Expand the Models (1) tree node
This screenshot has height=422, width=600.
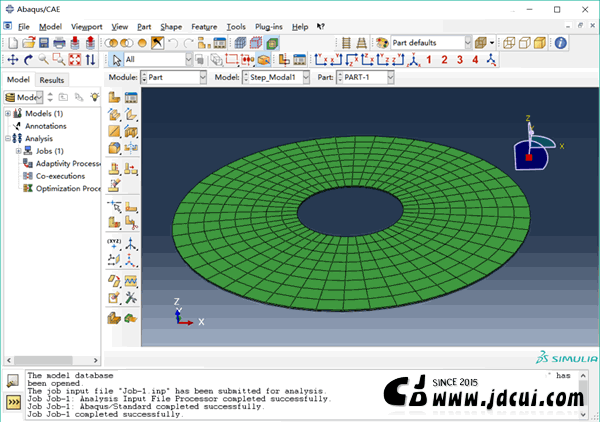(8, 113)
